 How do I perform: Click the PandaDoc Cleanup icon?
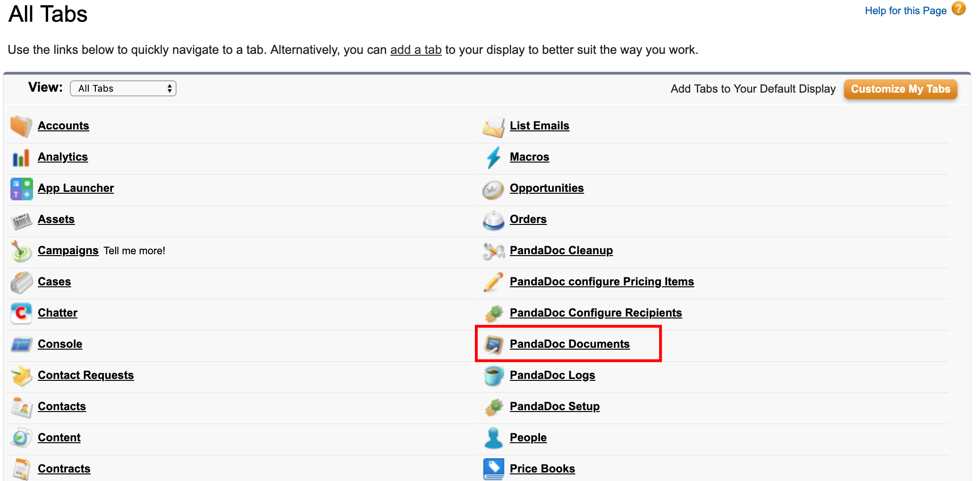click(x=493, y=251)
